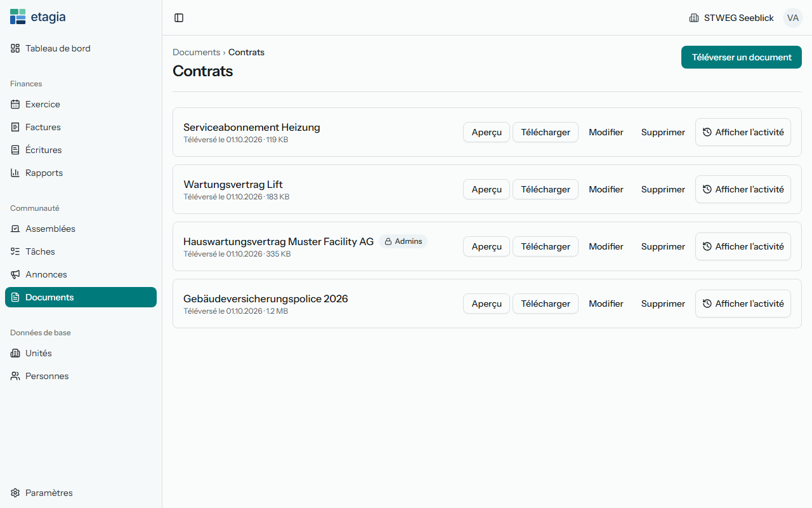
Task: Preview Serviceabonnement Heizung with Aperçu
Action: tap(487, 132)
